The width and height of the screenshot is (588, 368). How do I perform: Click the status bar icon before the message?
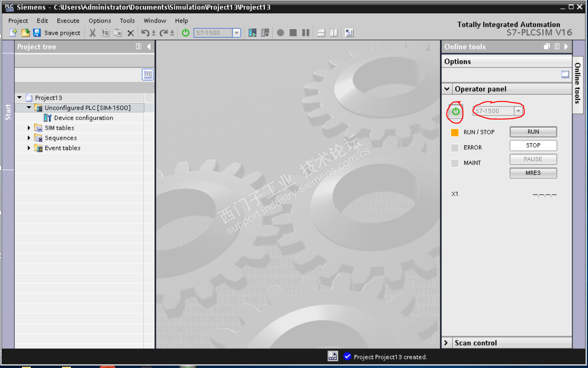[333, 356]
